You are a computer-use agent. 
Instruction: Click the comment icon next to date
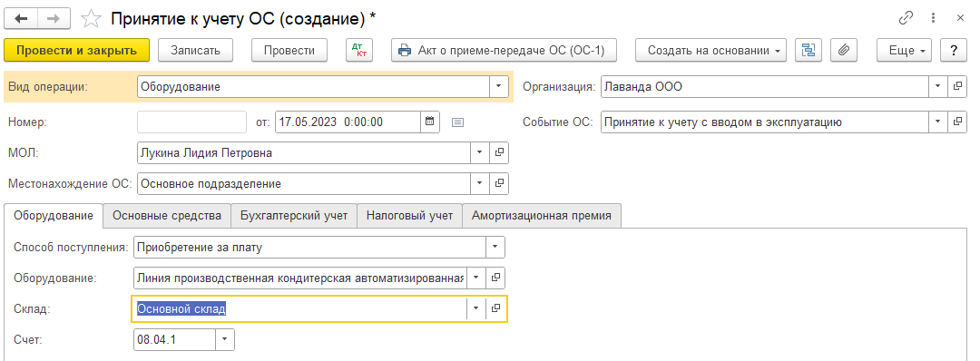click(x=457, y=122)
